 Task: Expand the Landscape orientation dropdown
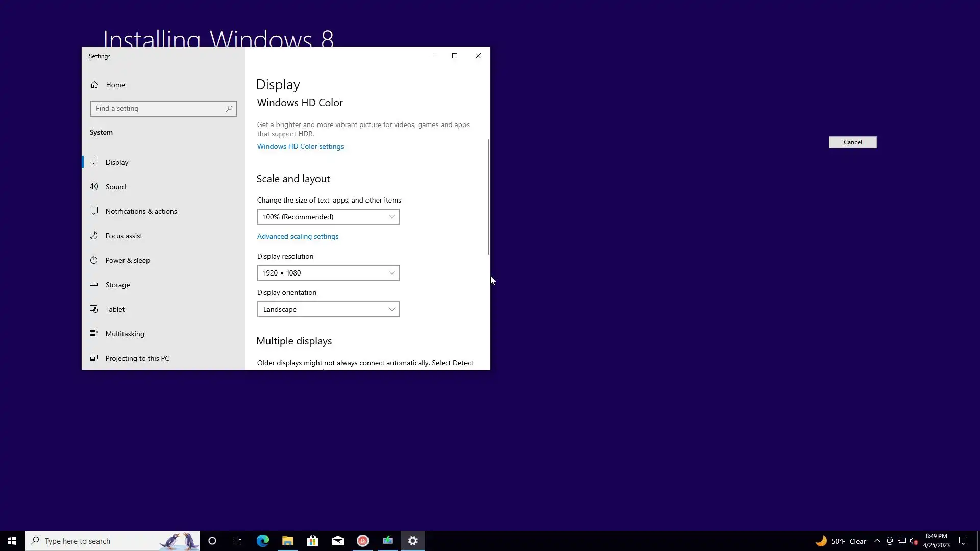(x=328, y=309)
